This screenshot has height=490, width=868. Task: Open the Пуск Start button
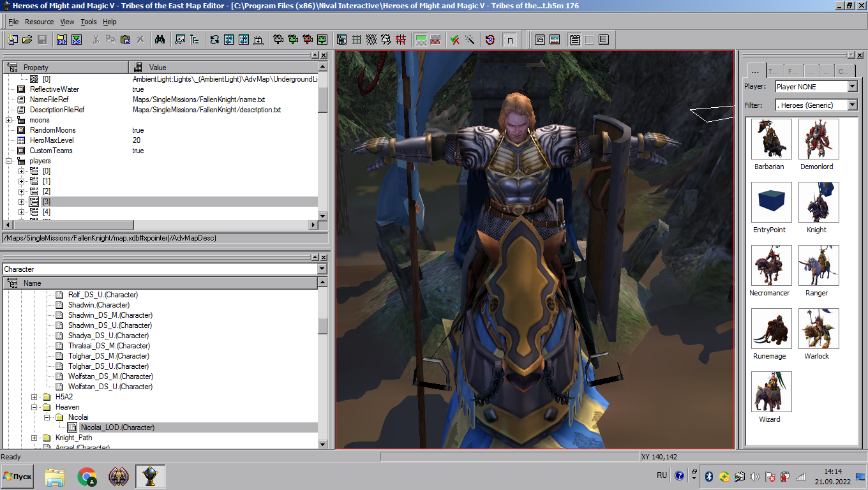(x=18, y=477)
